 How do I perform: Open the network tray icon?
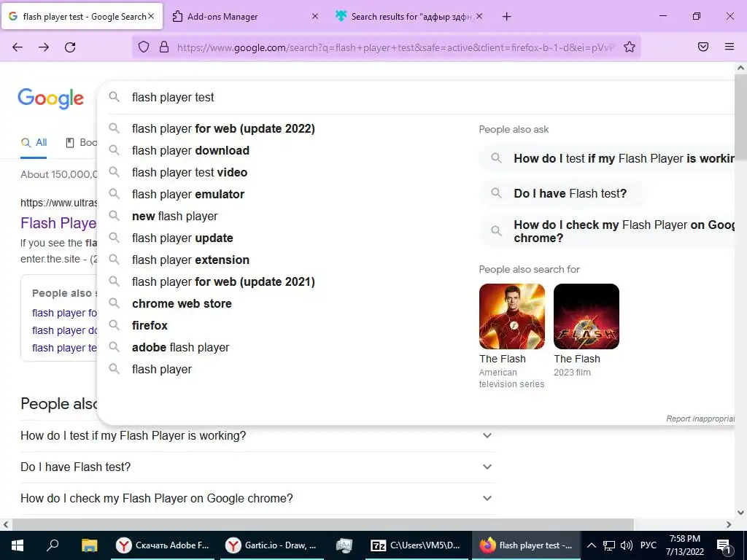pyautogui.click(x=609, y=545)
